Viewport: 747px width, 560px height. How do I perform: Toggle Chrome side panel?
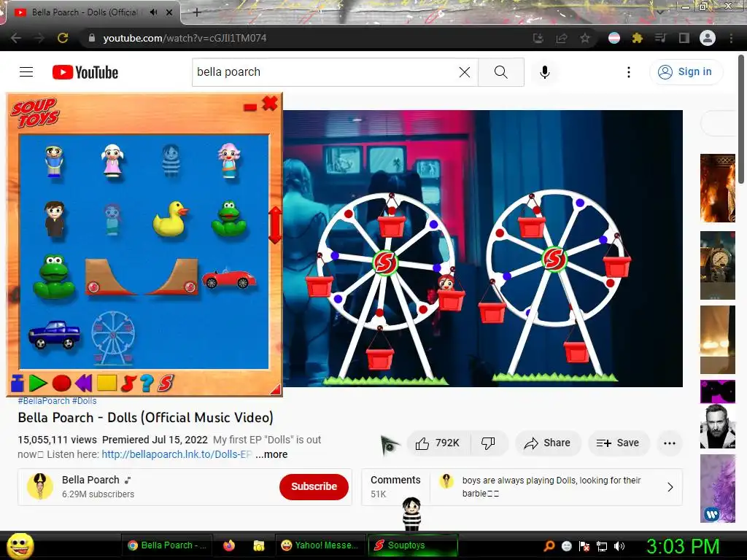[x=684, y=38]
